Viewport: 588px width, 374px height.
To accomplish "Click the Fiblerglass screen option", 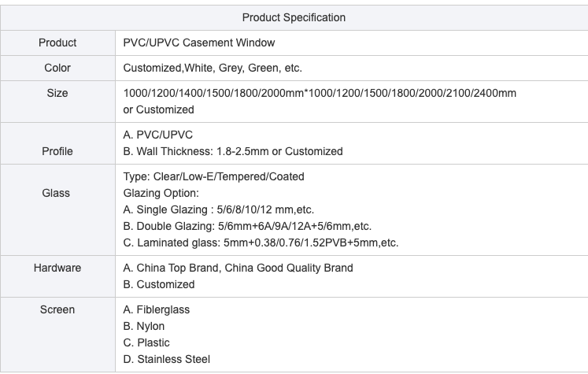I will click(156, 309).
